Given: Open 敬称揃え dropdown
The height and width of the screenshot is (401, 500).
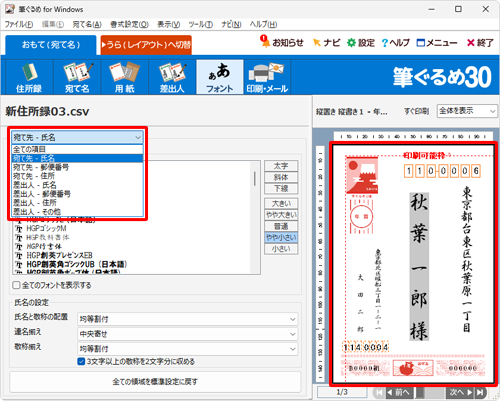Looking at the screenshot, I should (187, 349).
